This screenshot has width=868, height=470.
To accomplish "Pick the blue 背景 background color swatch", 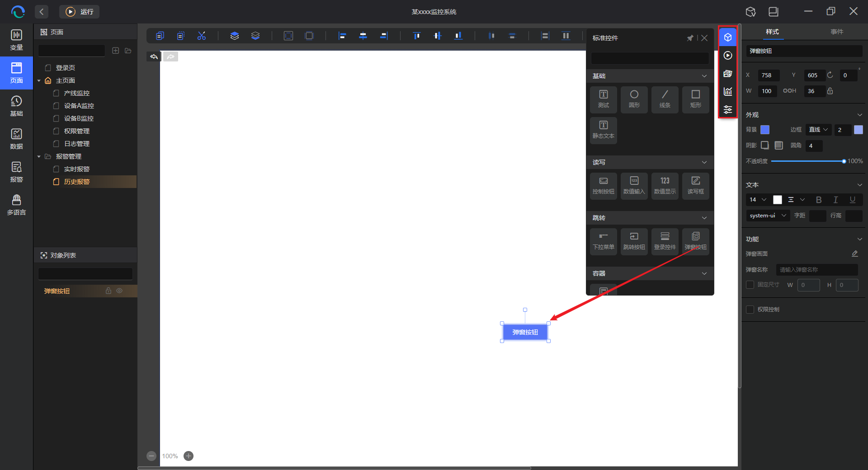I will (x=765, y=130).
